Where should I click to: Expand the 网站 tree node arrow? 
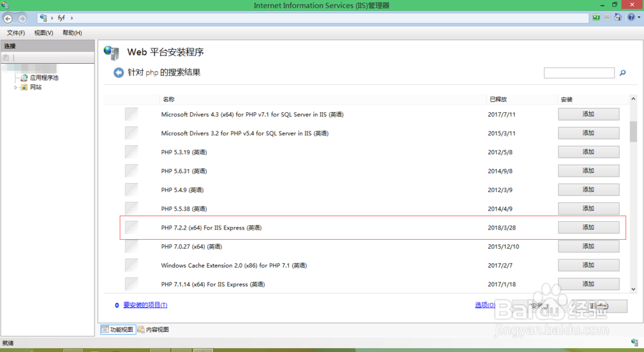pos(15,87)
